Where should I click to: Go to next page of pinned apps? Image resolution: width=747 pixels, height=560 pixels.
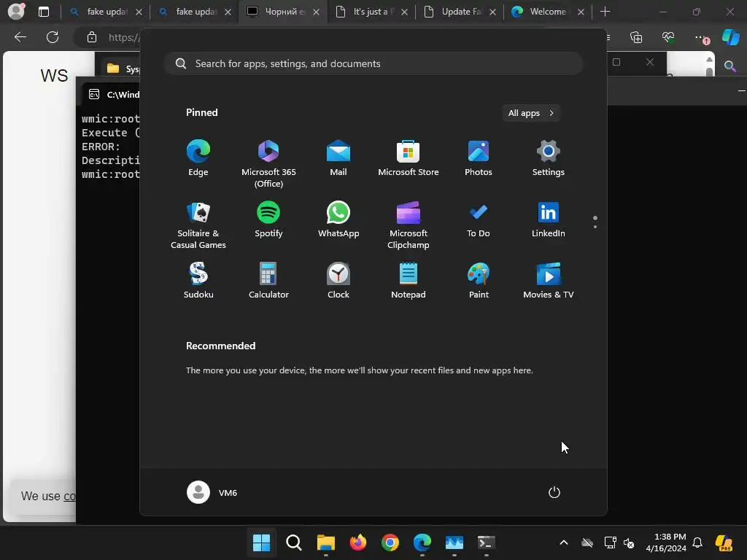coord(595,227)
